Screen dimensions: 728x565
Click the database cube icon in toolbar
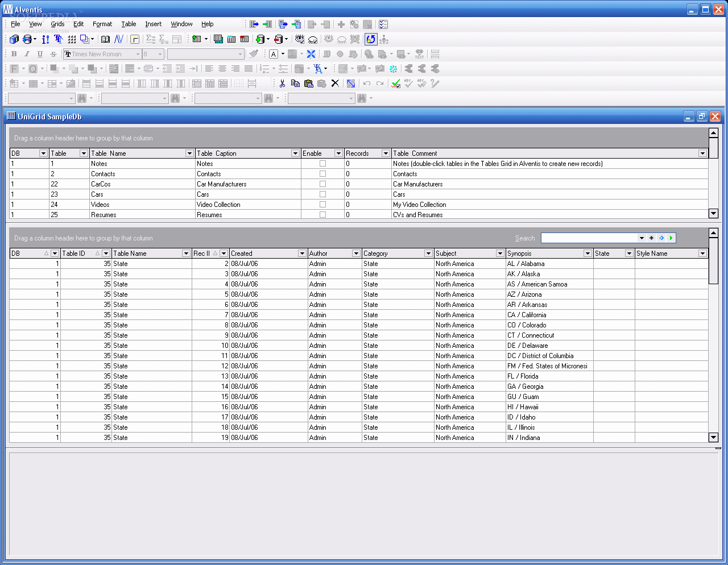(x=14, y=39)
